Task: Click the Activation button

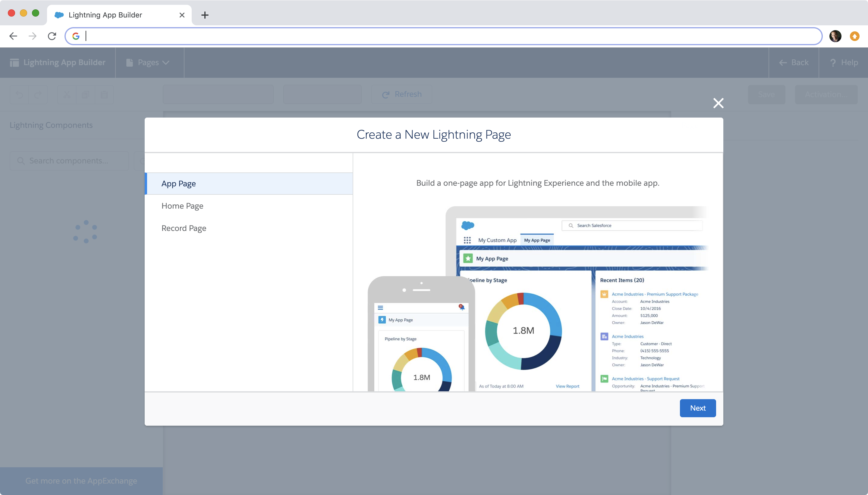Action: pos(826,95)
